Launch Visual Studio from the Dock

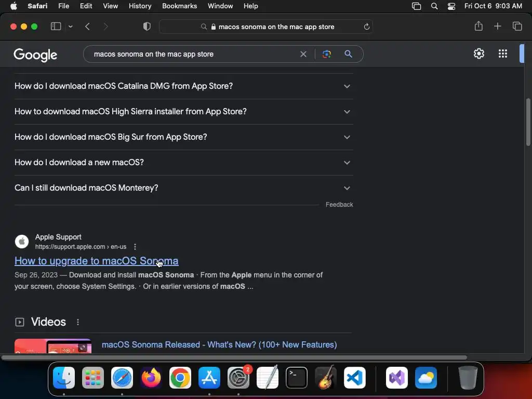(x=397, y=378)
